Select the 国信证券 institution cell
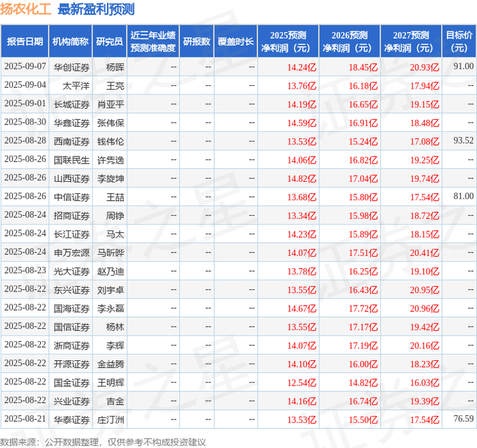Screen dimensions: 477x448 pos(72,327)
